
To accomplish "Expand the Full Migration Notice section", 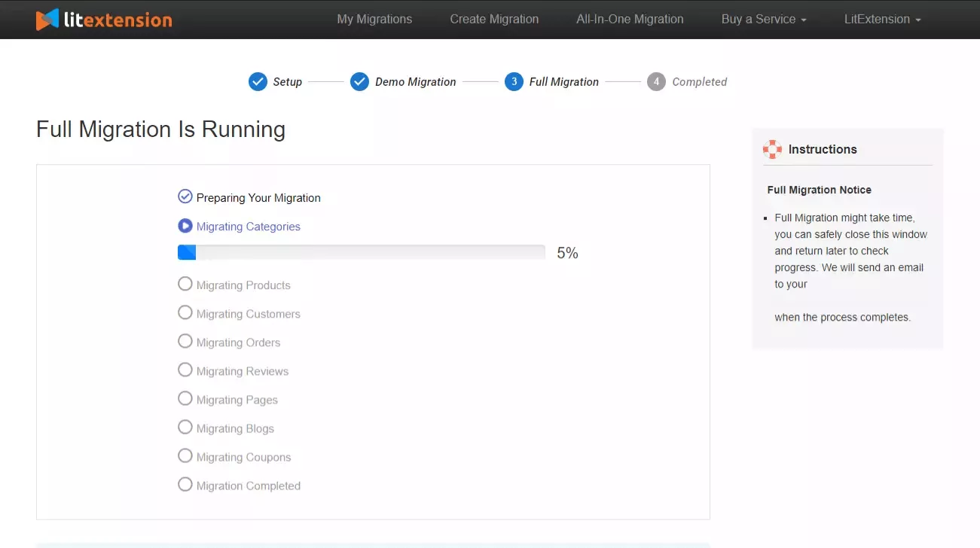I will click(x=819, y=190).
